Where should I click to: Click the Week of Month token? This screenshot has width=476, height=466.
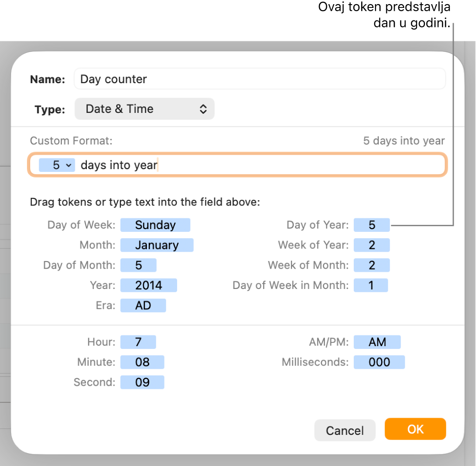[x=372, y=265]
